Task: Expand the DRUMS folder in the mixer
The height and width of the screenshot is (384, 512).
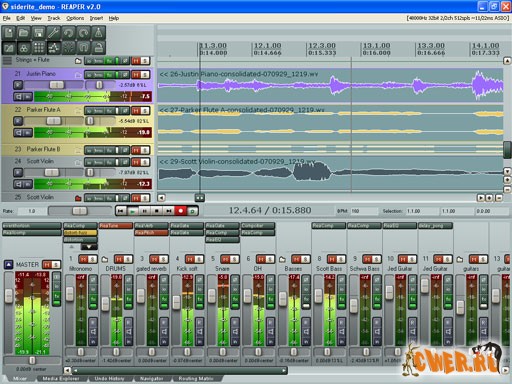Action: coord(105,259)
